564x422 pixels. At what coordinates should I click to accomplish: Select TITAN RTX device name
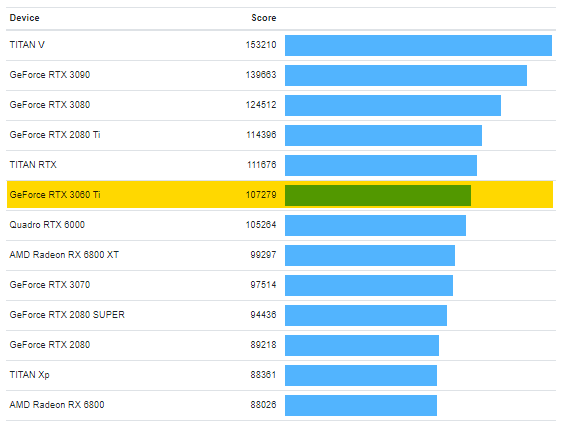[x=33, y=164]
